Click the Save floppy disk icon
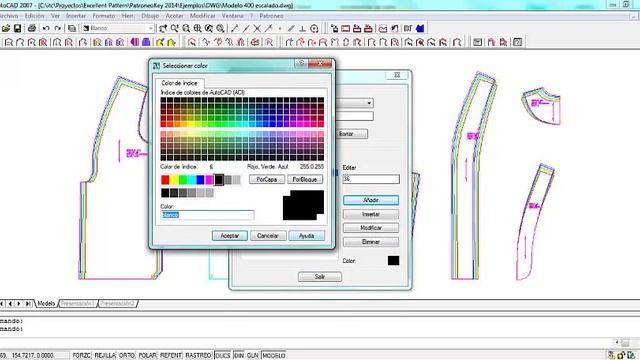The width and height of the screenshot is (640, 360). point(17,28)
